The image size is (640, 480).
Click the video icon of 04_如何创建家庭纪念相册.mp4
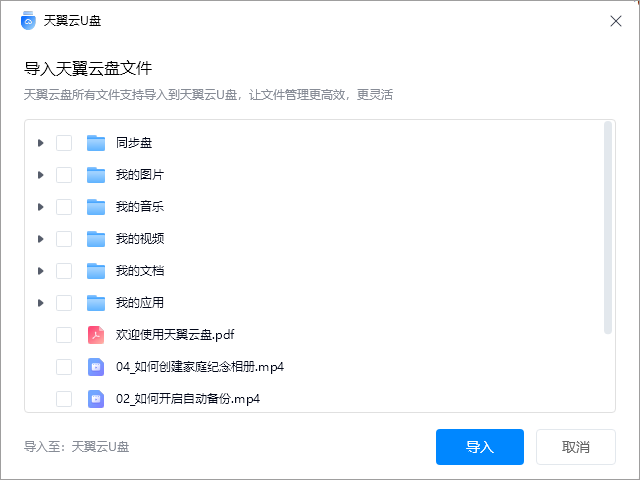96,367
